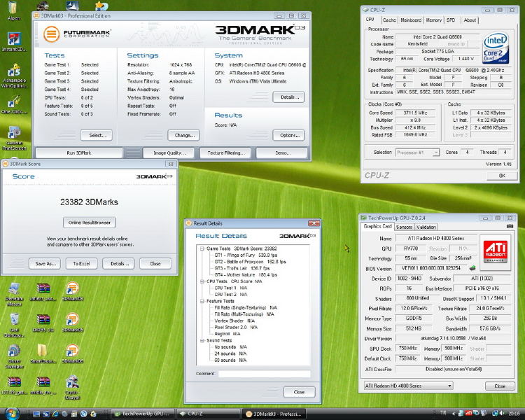Viewport: 525px width, 420px height.
Task: Switch to TechPowerUp GPU-Z taskbar button
Action: pos(144,414)
